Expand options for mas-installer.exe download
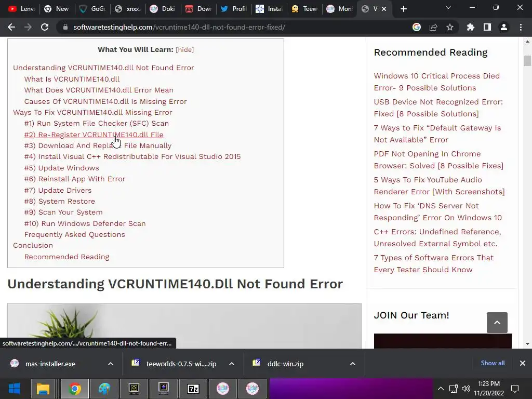 [111, 364]
